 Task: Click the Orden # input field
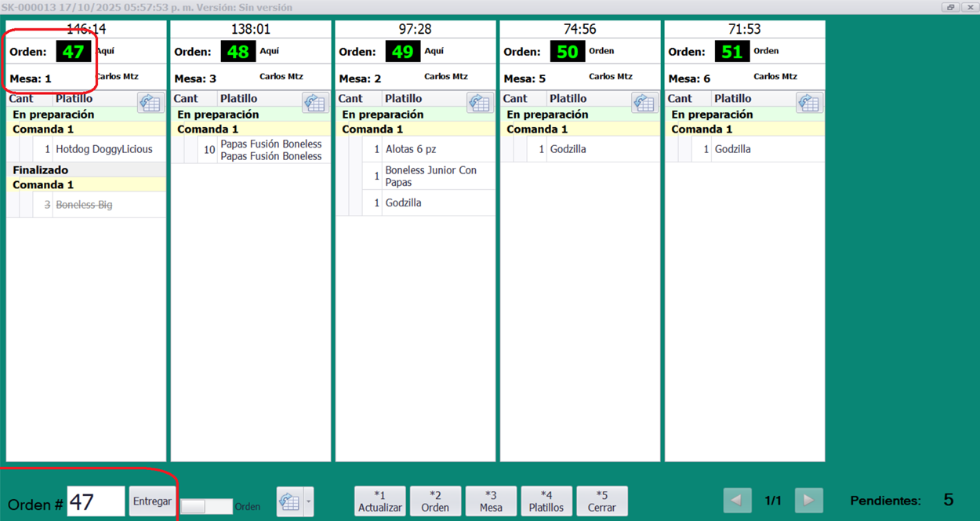point(96,501)
